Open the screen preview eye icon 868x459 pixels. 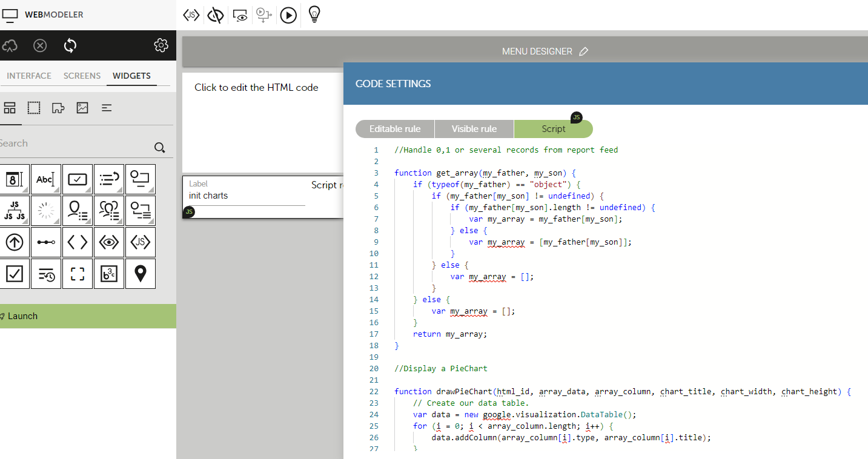point(240,15)
